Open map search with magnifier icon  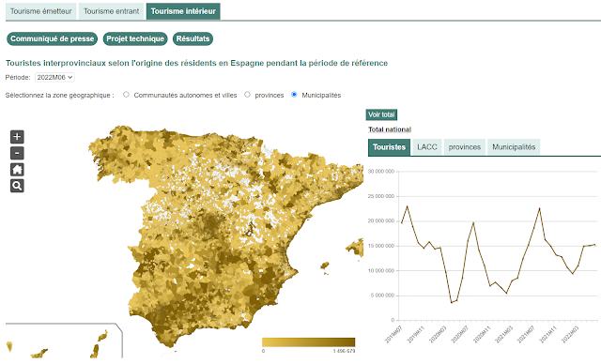pyautogui.click(x=17, y=186)
